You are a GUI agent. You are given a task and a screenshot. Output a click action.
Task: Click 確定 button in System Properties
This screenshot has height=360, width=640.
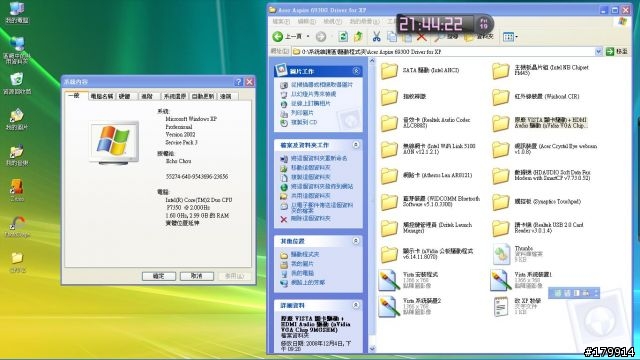point(159,276)
